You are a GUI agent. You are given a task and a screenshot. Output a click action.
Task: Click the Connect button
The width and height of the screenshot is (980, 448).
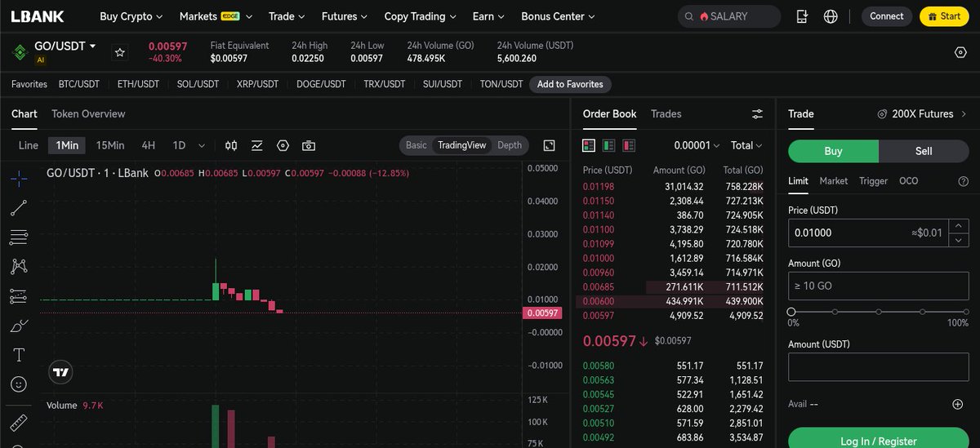[x=887, y=16]
